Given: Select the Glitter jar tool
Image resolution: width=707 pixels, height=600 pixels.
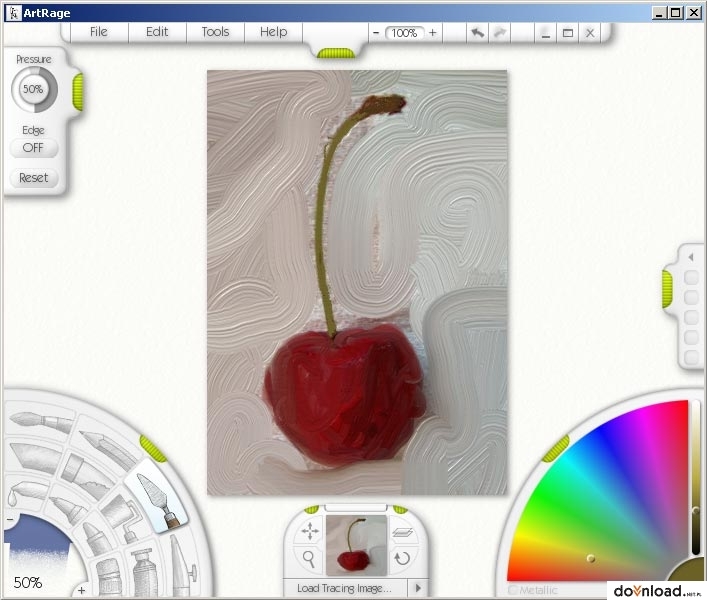Looking at the screenshot, I should (x=108, y=577).
